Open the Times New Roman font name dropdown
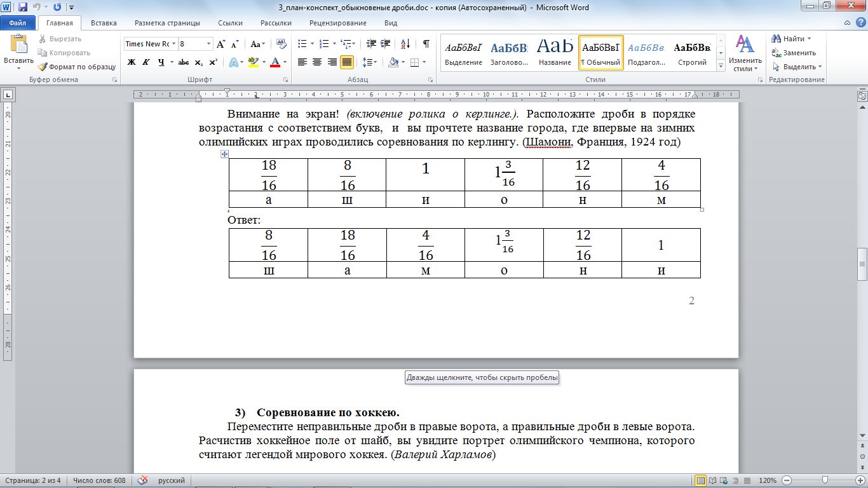This screenshot has height=488, width=868. click(173, 44)
